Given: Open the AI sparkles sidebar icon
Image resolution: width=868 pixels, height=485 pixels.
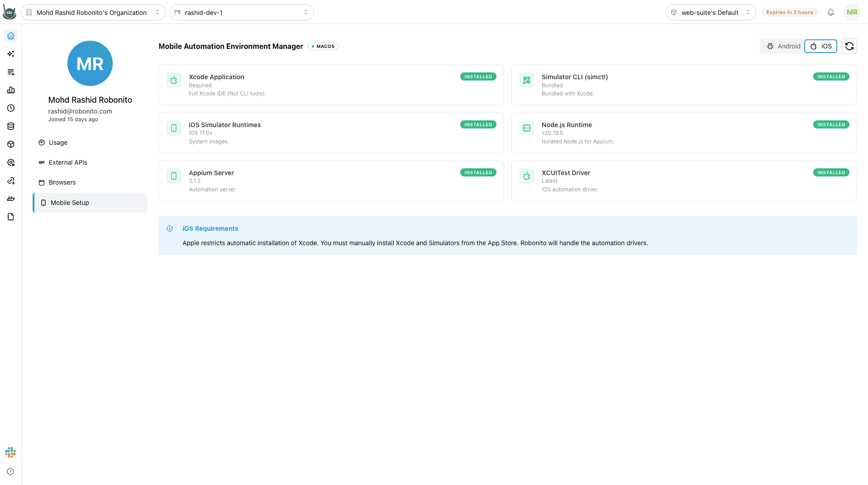Looking at the screenshot, I should pyautogui.click(x=11, y=54).
